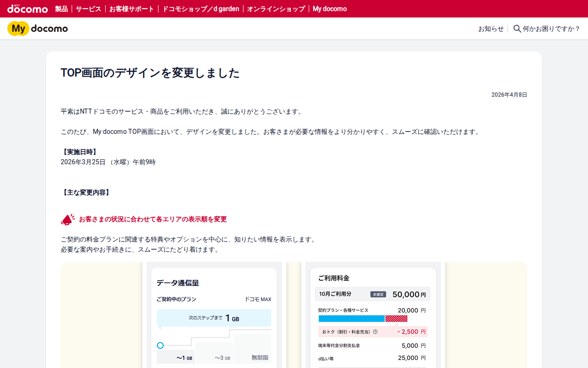Image resolution: width=588 pixels, height=368 pixels.
Task: Click the 契約プラン・各種サービス label
Action: pyautogui.click(x=343, y=310)
